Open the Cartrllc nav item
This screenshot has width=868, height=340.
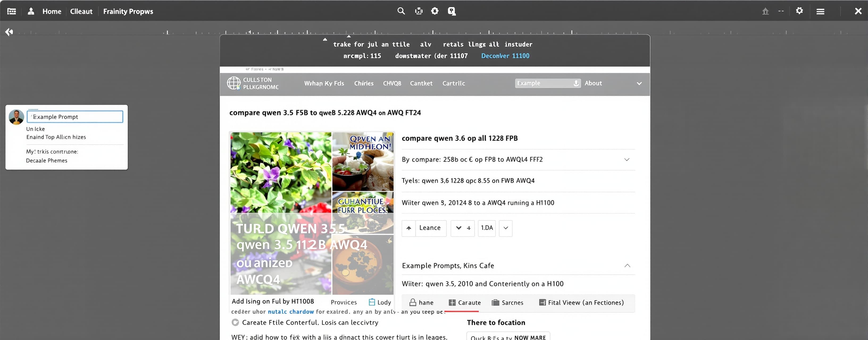coord(453,83)
